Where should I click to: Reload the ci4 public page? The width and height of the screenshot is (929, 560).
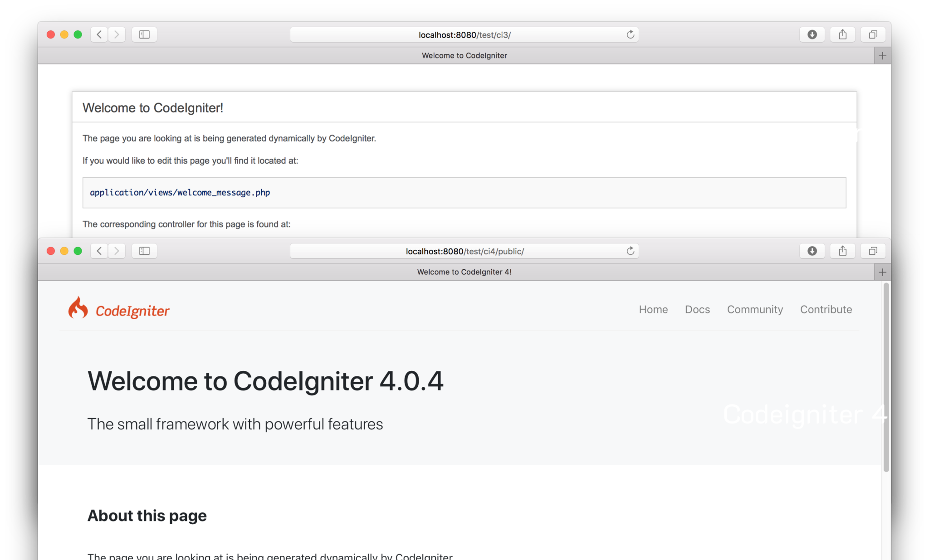pyautogui.click(x=630, y=251)
